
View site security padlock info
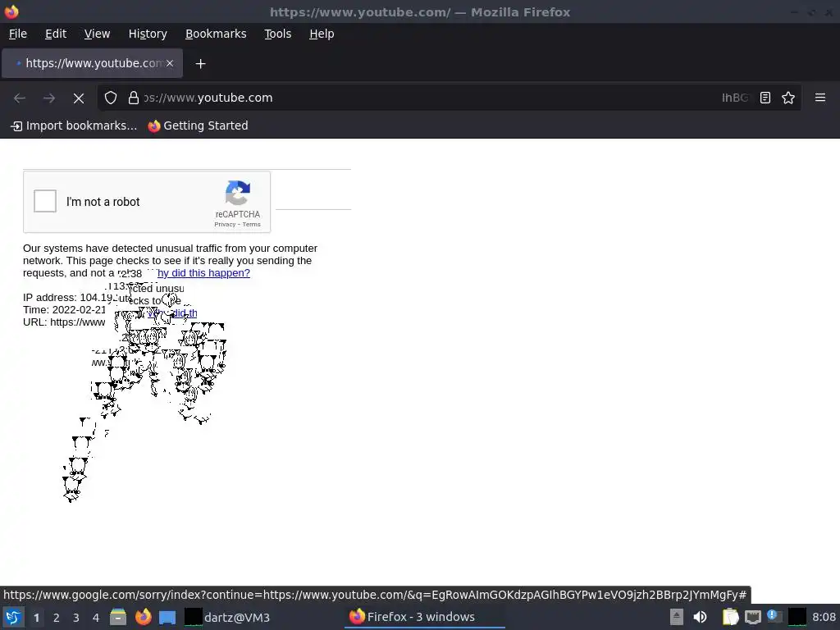point(134,98)
